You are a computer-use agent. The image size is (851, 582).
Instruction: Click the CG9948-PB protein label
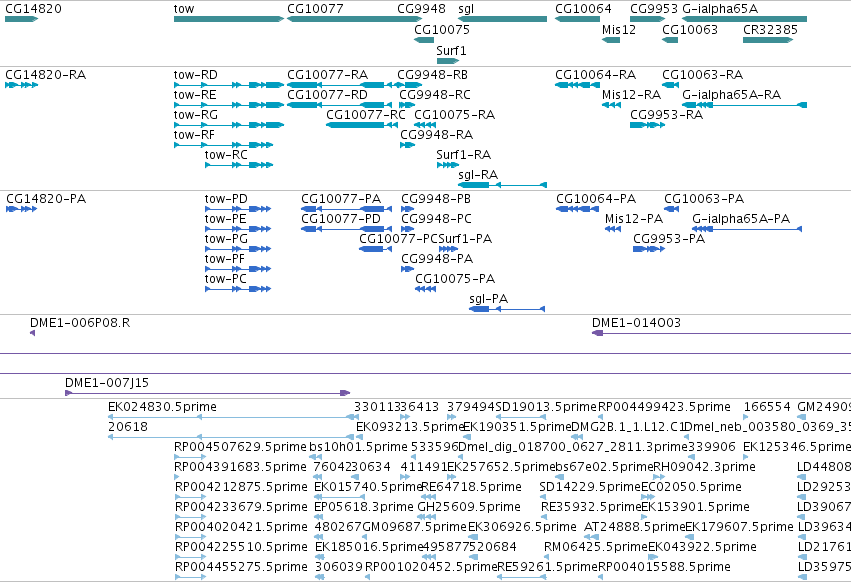[436, 199]
